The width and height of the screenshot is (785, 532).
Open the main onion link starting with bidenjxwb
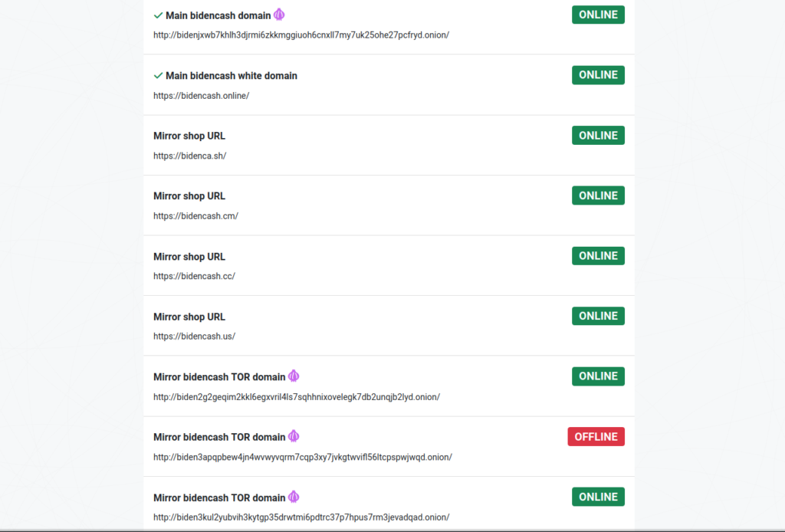pos(301,35)
